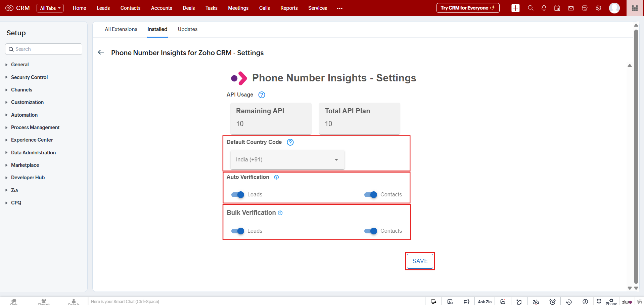The image size is (644, 305).
Task: Switch to the Updates tab
Action: (188, 29)
